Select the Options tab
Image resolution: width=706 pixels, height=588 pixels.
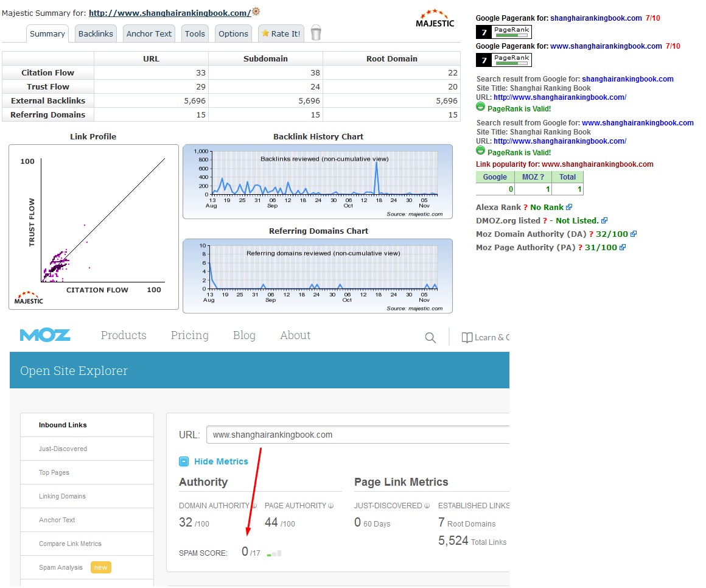coord(233,33)
